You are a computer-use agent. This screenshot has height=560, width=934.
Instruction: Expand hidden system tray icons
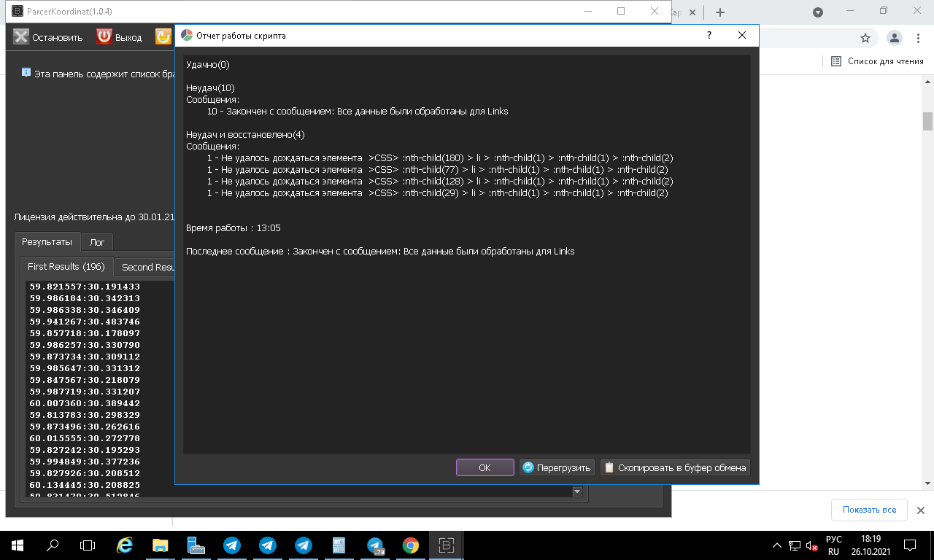(777, 545)
